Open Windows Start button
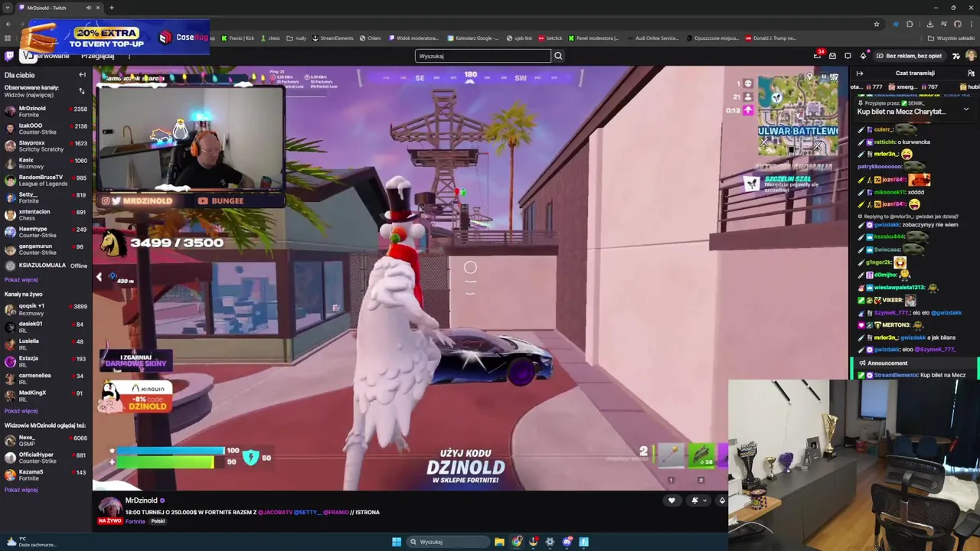The width and height of the screenshot is (980, 551). click(x=397, y=542)
